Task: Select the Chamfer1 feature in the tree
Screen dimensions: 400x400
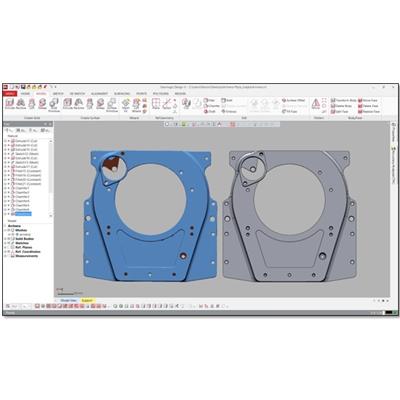Action: click(22, 188)
